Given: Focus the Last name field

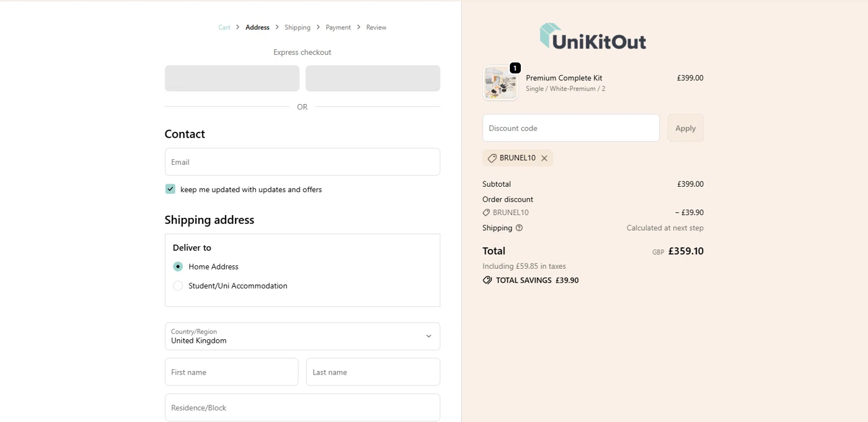Looking at the screenshot, I should pos(373,372).
